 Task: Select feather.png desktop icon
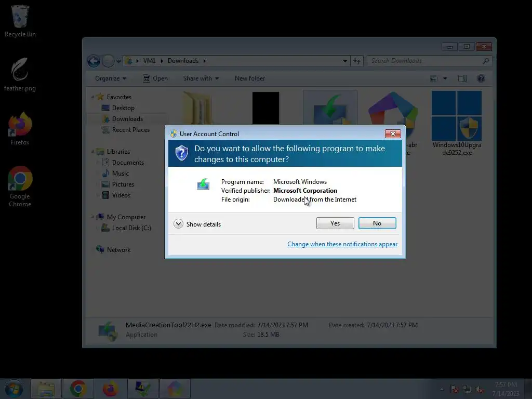pos(20,75)
